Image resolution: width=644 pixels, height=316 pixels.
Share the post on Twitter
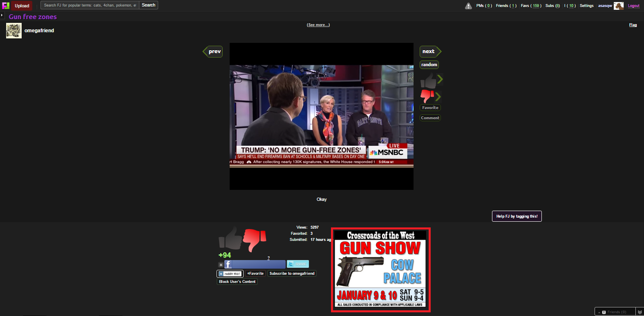pyautogui.click(x=297, y=264)
